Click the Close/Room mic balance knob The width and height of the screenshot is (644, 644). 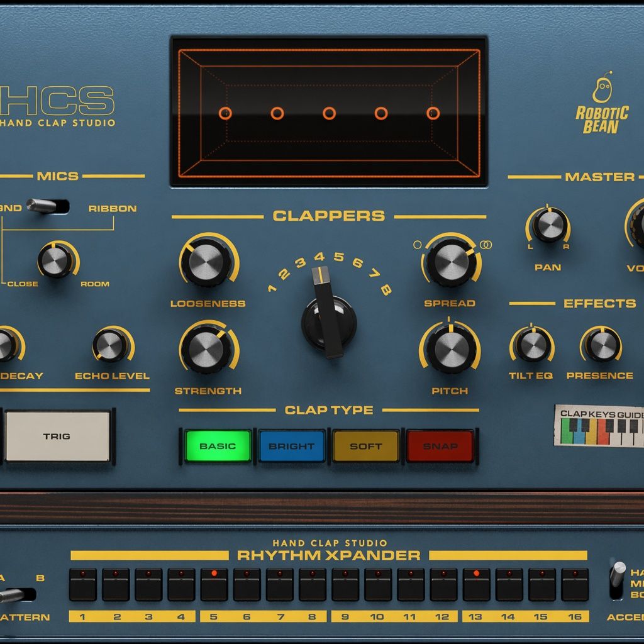56,261
